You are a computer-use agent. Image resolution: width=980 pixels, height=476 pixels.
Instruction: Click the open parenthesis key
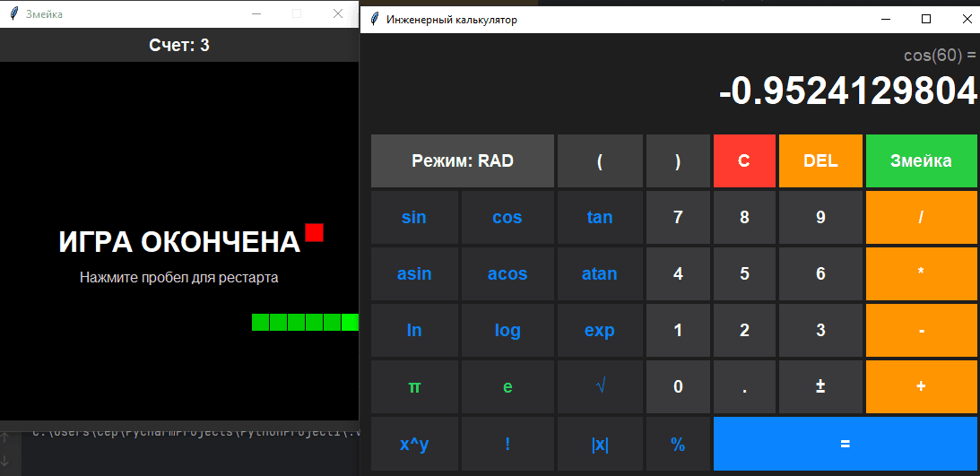[600, 161]
